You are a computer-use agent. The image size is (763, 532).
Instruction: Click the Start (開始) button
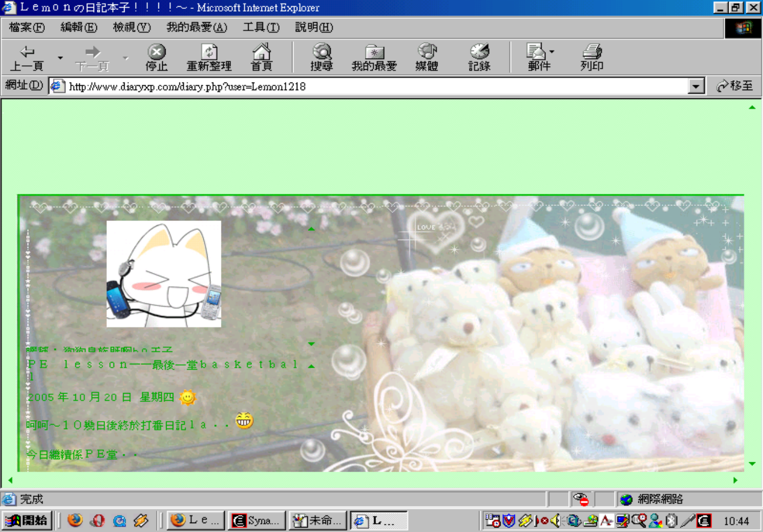[27, 520]
